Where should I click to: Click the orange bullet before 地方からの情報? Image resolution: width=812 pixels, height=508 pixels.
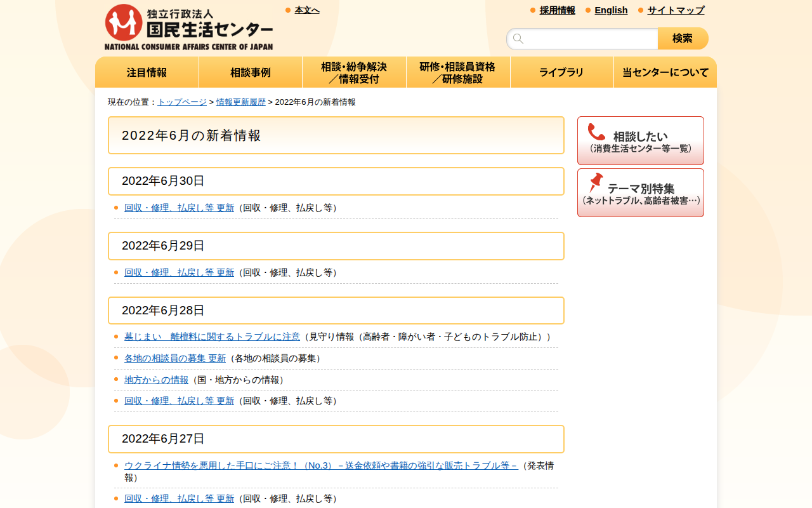click(x=115, y=380)
